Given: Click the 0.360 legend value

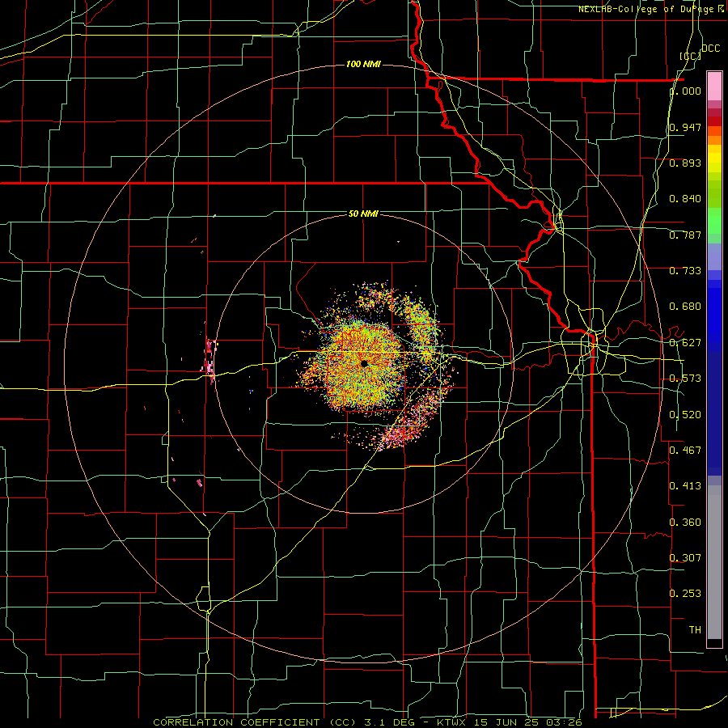Looking at the screenshot, I should click(x=685, y=523).
